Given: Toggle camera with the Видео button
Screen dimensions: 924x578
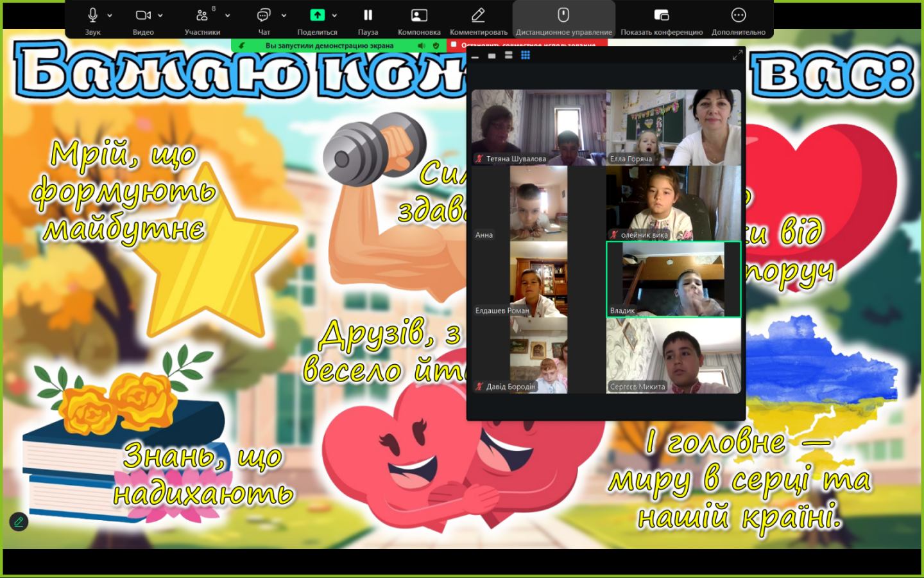Looking at the screenshot, I should point(142,15).
